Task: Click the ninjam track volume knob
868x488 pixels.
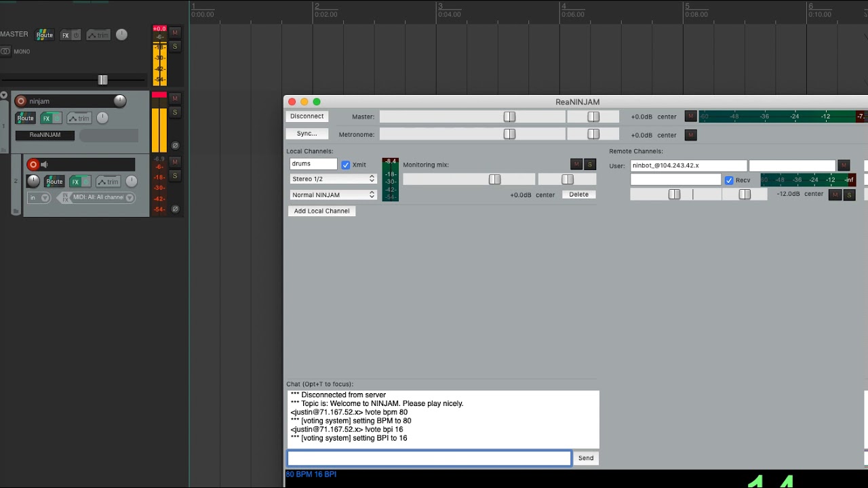Action: pos(120,101)
